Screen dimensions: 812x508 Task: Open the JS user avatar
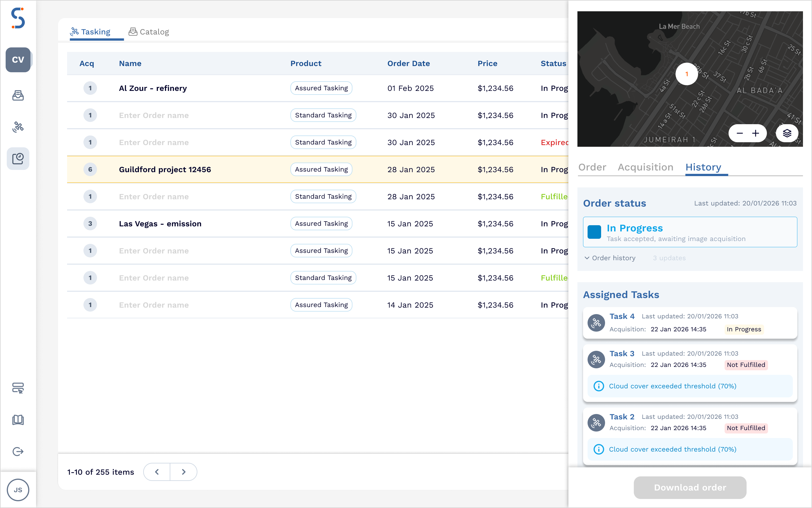[18, 490]
